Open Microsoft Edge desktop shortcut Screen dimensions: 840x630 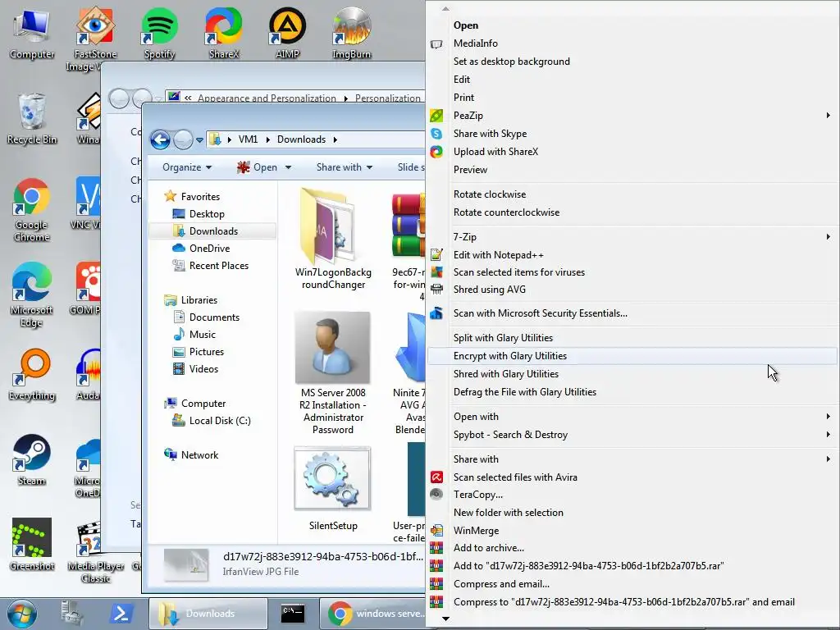[x=32, y=295]
